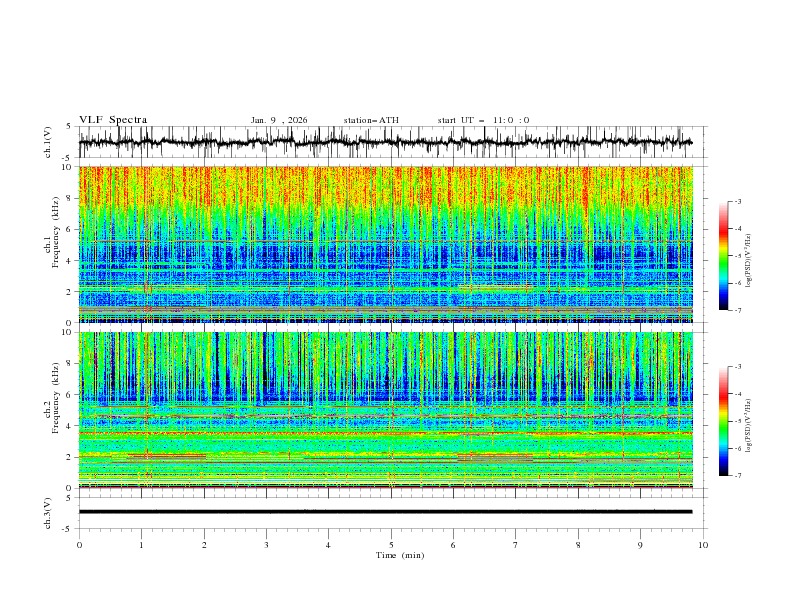Click the "-5" tick on ch.3(V) axis
The width and height of the screenshot is (792, 612).
click(68, 529)
